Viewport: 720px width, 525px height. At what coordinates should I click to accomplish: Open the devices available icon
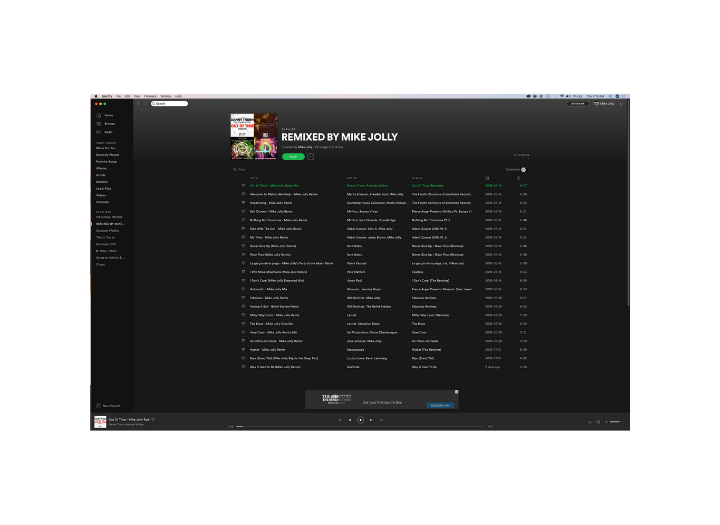(598, 422)
